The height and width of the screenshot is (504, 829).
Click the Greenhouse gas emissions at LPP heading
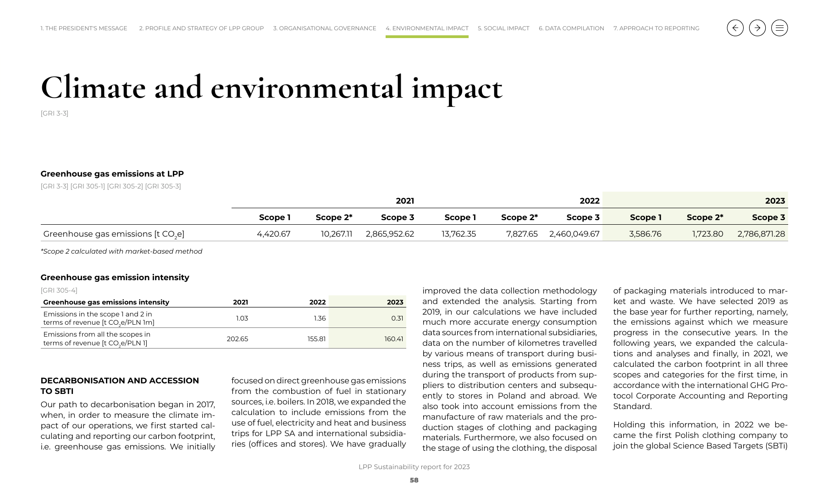pos(112,174)
